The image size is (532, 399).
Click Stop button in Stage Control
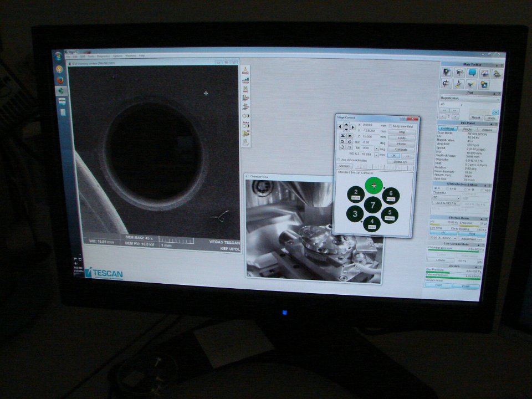[x=402, y=132]
